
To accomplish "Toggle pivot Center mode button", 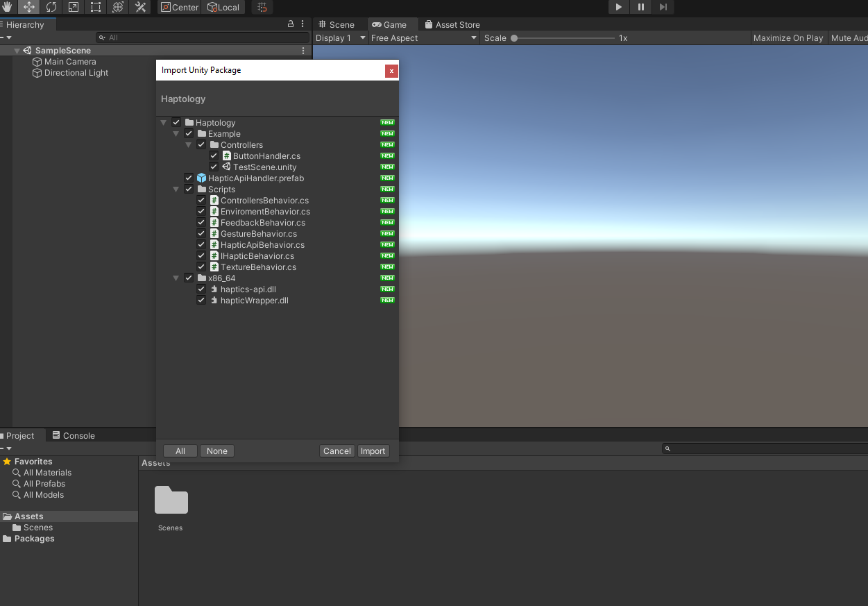I will click(x=180, y=7).
